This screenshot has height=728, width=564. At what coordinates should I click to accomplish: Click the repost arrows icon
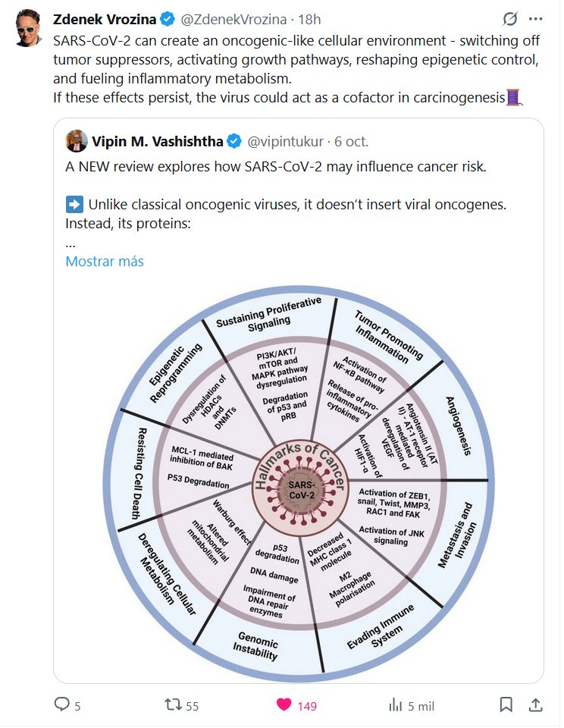pyautogui.click(x=172, y=704)
